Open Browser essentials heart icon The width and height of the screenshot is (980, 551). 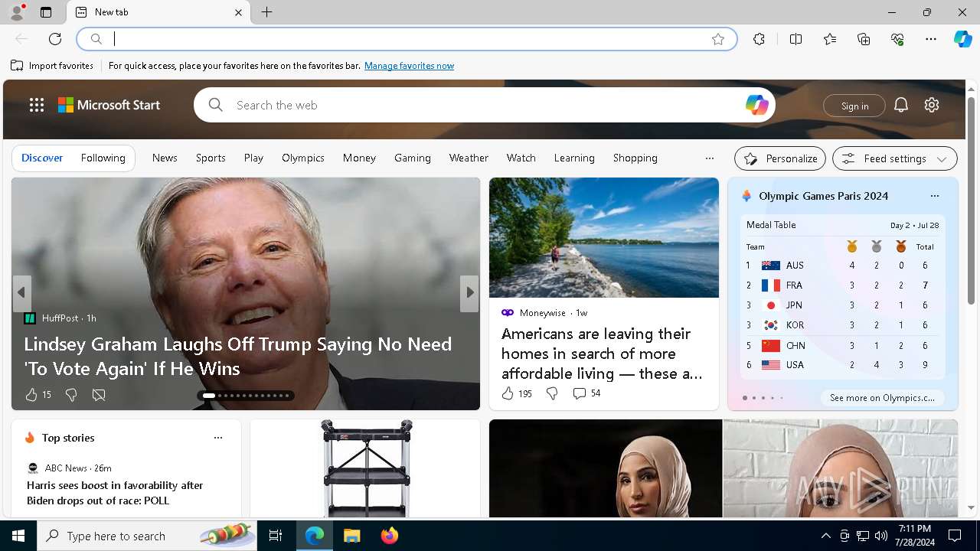(897, 39)
